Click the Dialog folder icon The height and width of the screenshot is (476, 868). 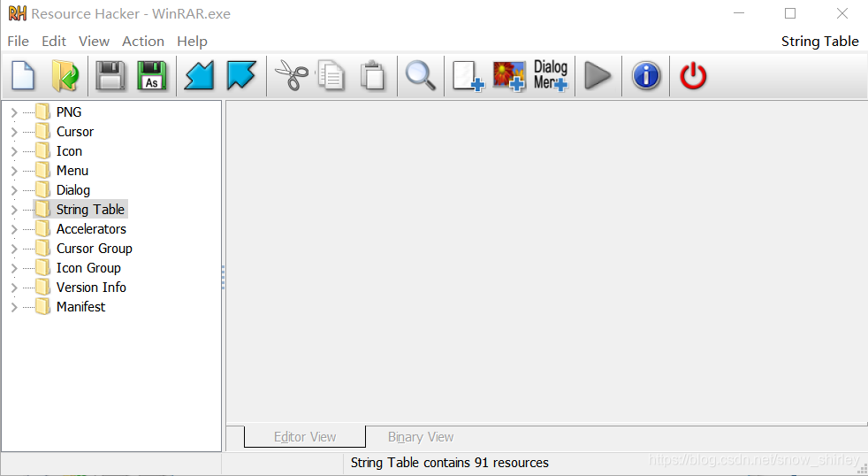[43, 189]
